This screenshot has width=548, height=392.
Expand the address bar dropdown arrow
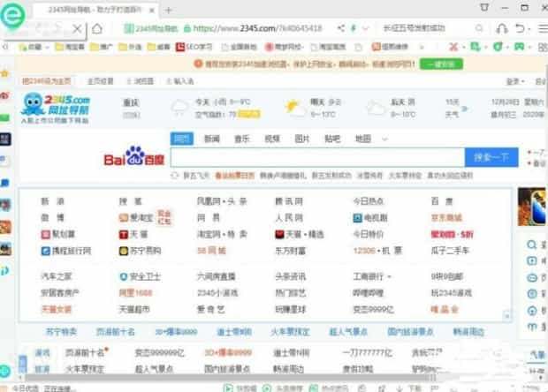tap(365, 28)
